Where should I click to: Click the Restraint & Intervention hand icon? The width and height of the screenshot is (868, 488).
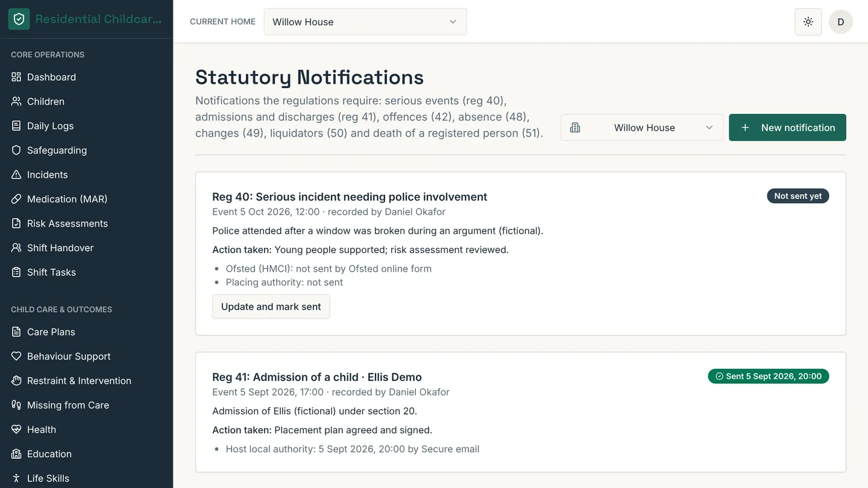[x=16, y=381]
